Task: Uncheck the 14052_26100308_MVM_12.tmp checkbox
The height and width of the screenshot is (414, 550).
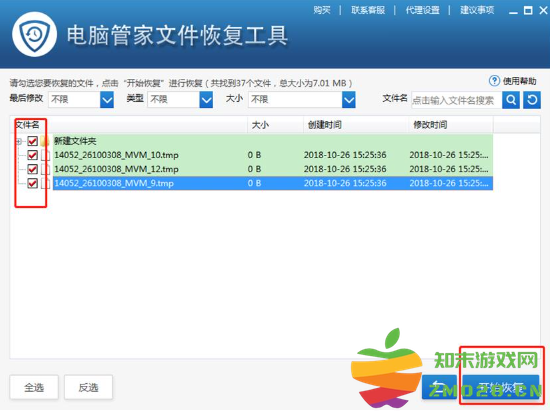Action: [x=32, y=169]
